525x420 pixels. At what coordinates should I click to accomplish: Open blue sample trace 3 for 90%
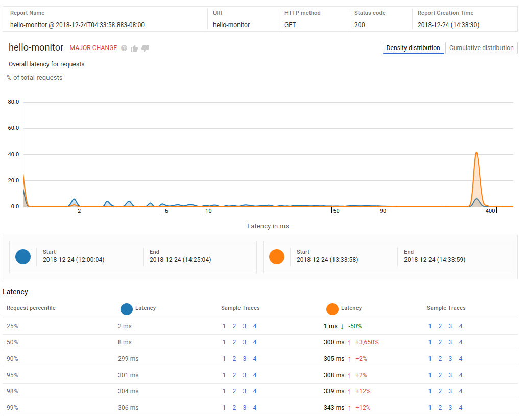(245, 359)
